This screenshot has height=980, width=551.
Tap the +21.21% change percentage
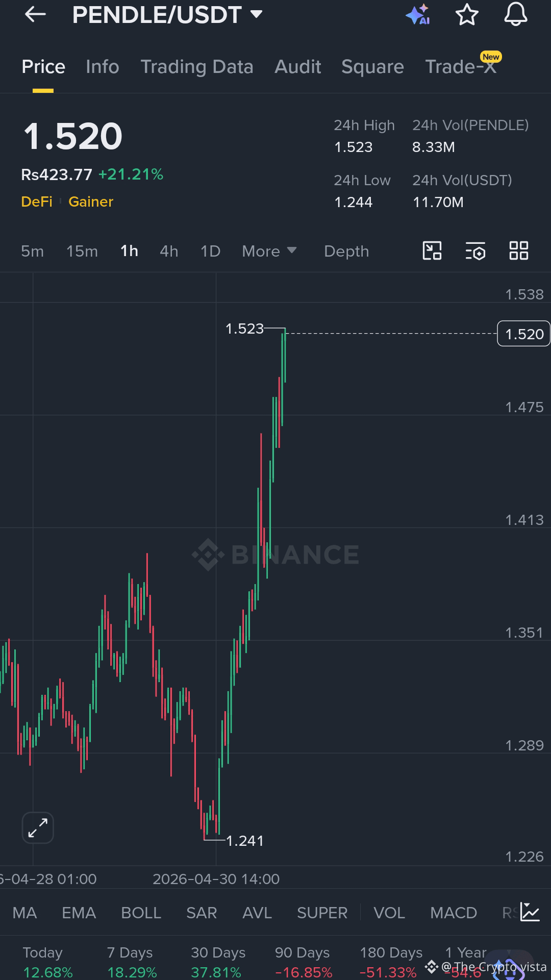(131, 174)
